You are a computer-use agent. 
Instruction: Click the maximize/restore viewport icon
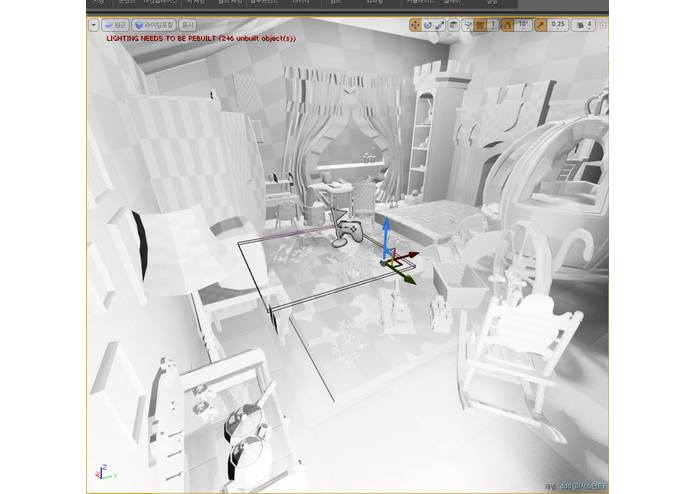[602, 25]
